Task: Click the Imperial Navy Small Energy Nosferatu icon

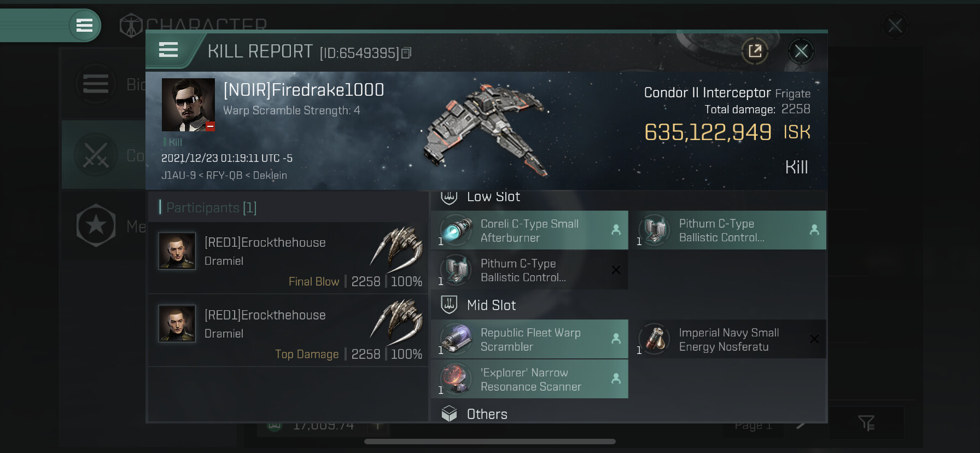Action: tap(655, 339)
